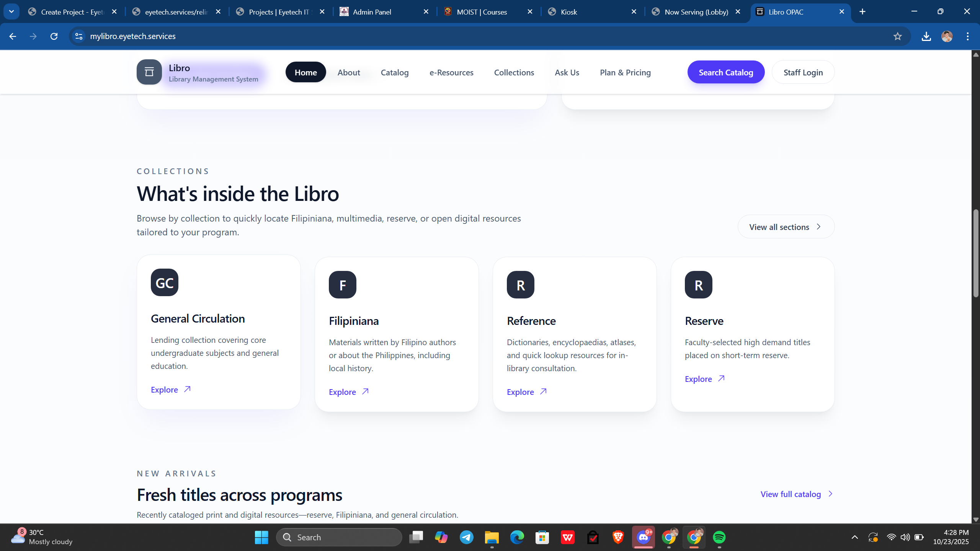The width and height of the screenshot is (980, 551).
Task: Click the GC General Circulation badge
Action: tap(165, 282)
